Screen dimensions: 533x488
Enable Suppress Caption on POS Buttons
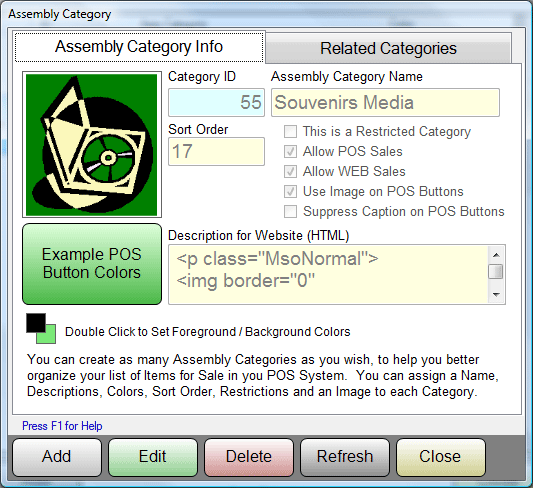290,211
